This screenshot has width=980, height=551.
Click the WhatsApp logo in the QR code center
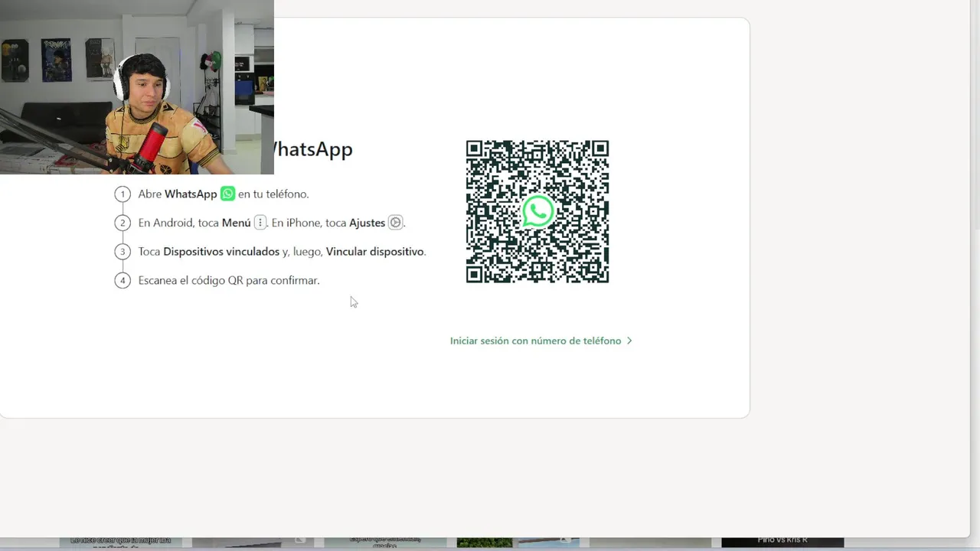coord(537,212)
